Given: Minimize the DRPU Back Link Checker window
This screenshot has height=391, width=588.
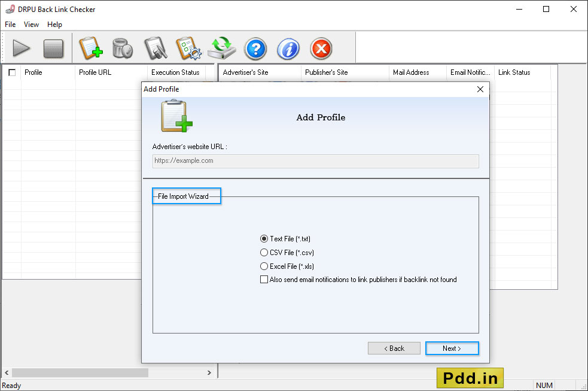Looking at the screenshot, I should (519, 10).
